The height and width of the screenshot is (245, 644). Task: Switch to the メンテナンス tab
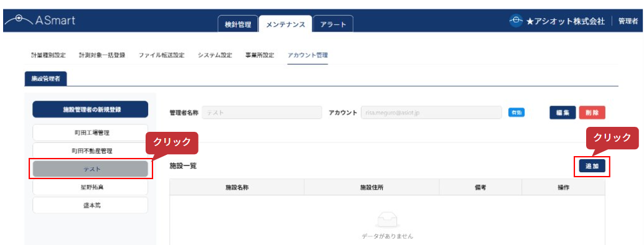(x=286, y=24)
